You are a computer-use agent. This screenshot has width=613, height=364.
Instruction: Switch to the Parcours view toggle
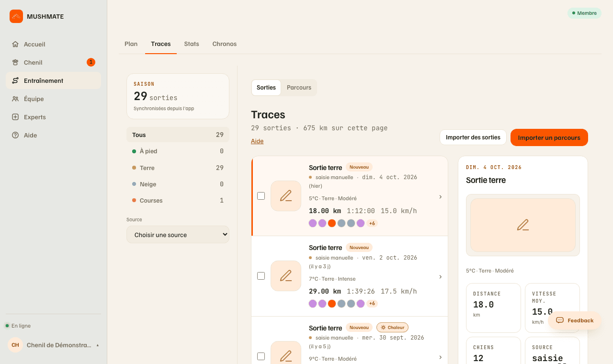pos(299,88)
